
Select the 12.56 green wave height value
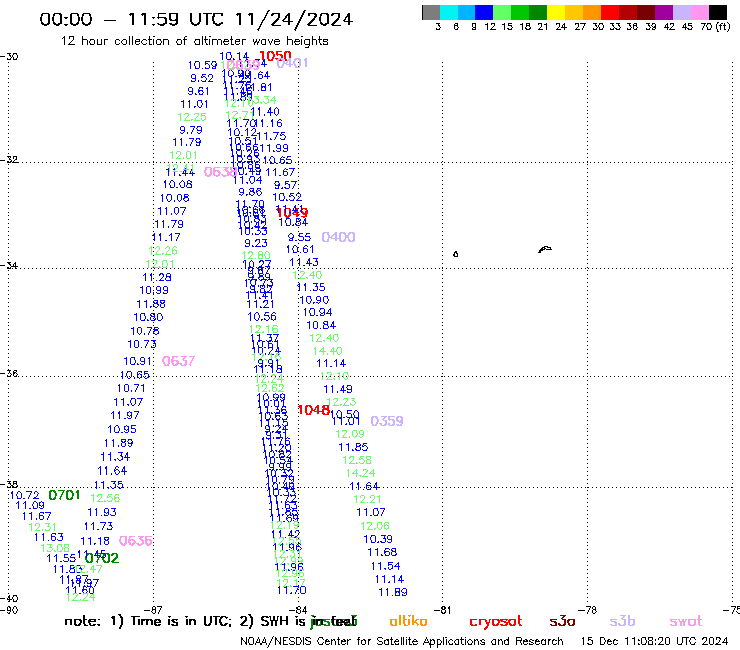pyautogui.click(x=105, y=498)
